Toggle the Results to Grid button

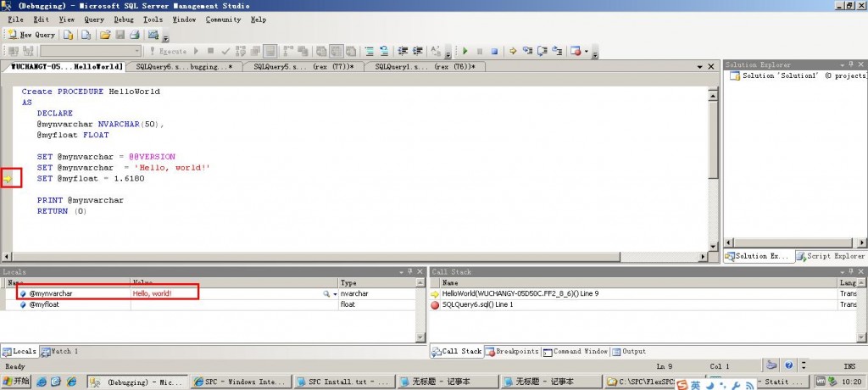pyautogui.click(x=336, y=51)
